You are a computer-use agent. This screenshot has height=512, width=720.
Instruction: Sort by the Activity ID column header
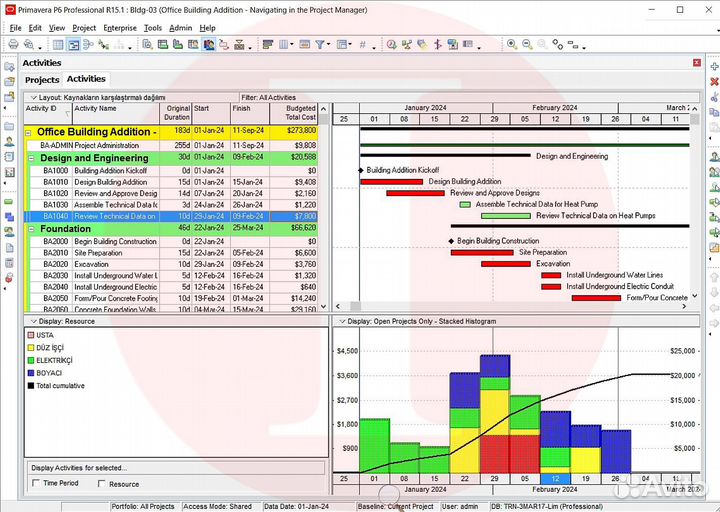click(x=48, y=113)
